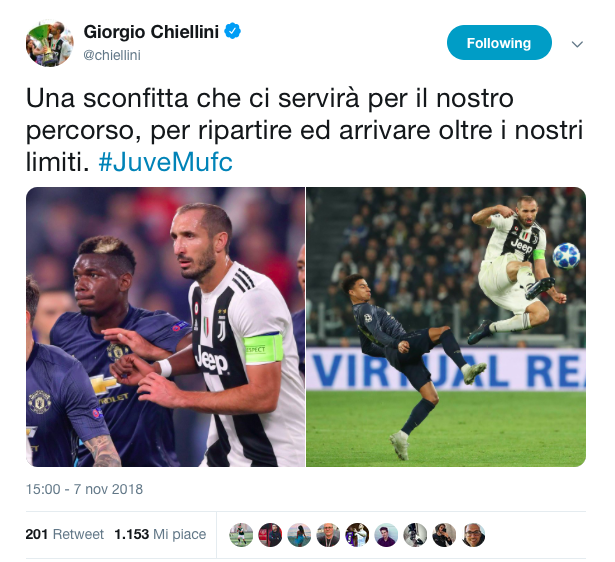View the 201 Retweet list
Viewport: 615px width, 562px height.
[x=64, y=534]
